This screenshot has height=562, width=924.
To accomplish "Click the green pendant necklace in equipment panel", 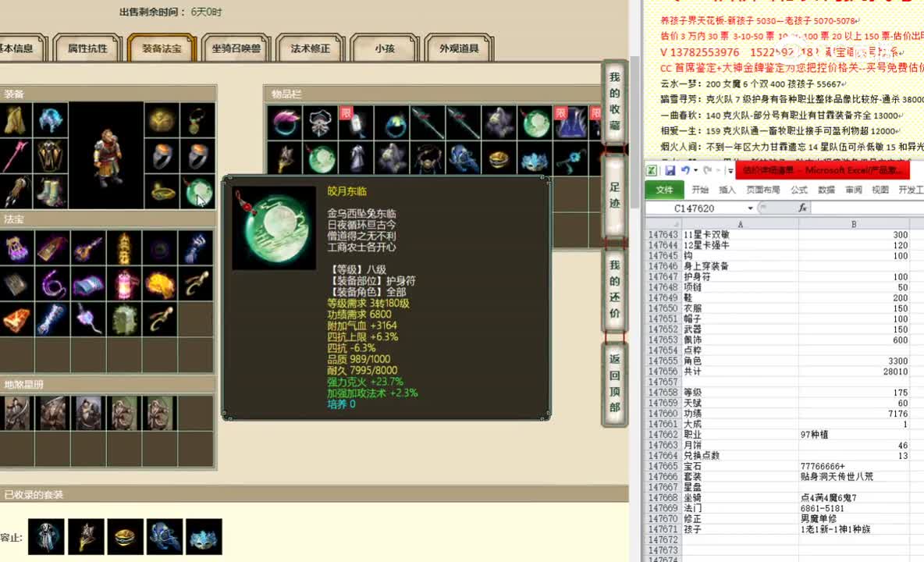I will pos(197,120).
